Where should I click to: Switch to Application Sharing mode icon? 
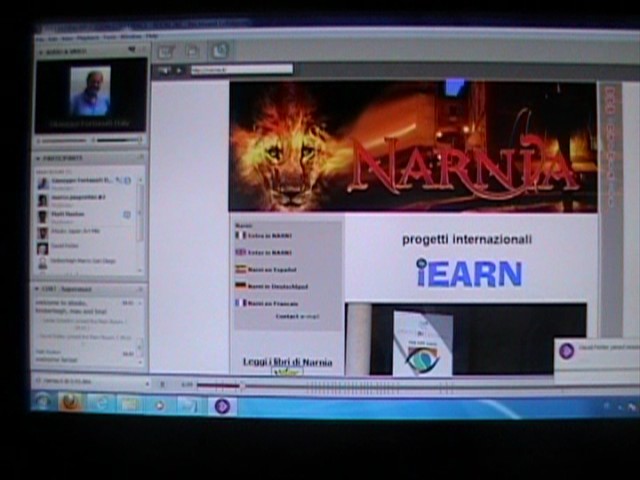pyautogui.click(x=192, y=51)
